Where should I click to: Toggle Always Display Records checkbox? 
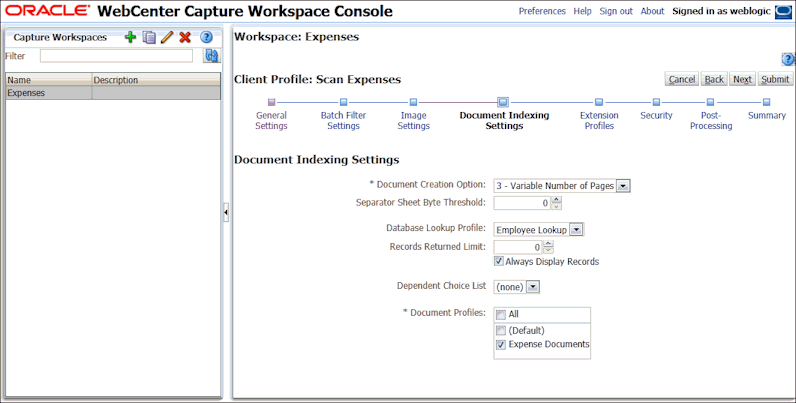(499, 261)
